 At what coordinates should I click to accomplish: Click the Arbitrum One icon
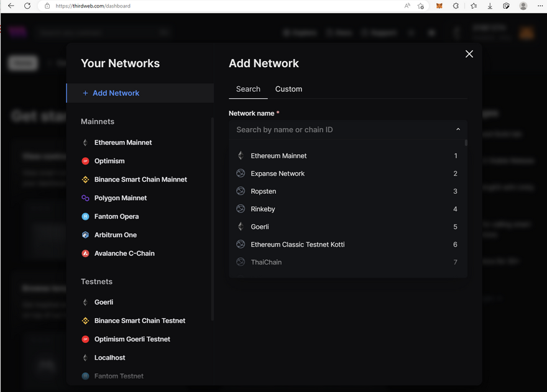coord(85,235)
